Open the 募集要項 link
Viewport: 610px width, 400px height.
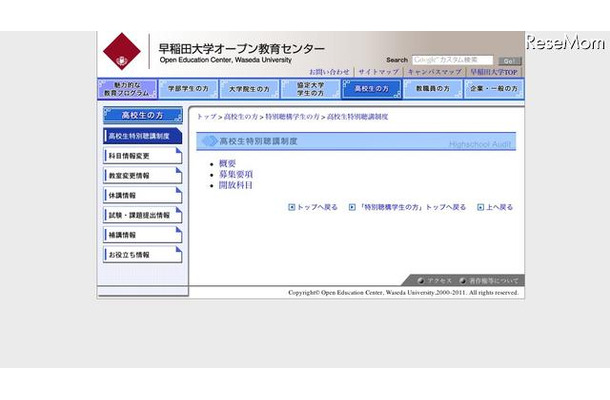click(236, 174)
